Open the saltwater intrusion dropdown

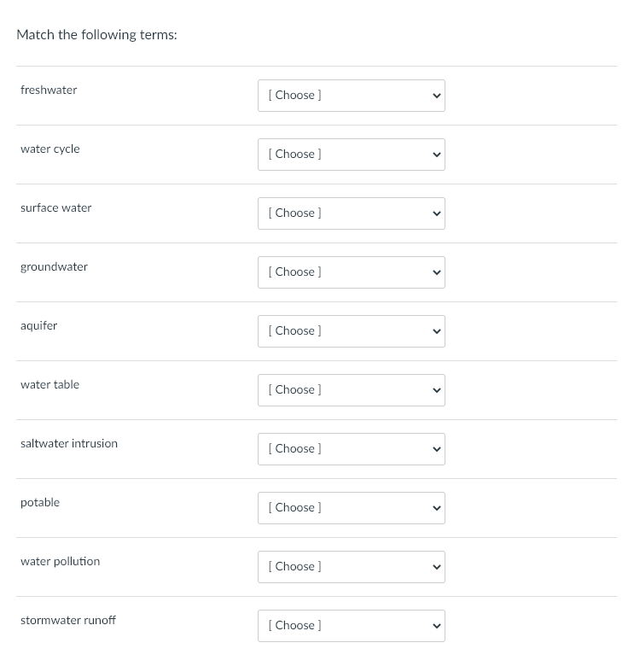[351, 449]
